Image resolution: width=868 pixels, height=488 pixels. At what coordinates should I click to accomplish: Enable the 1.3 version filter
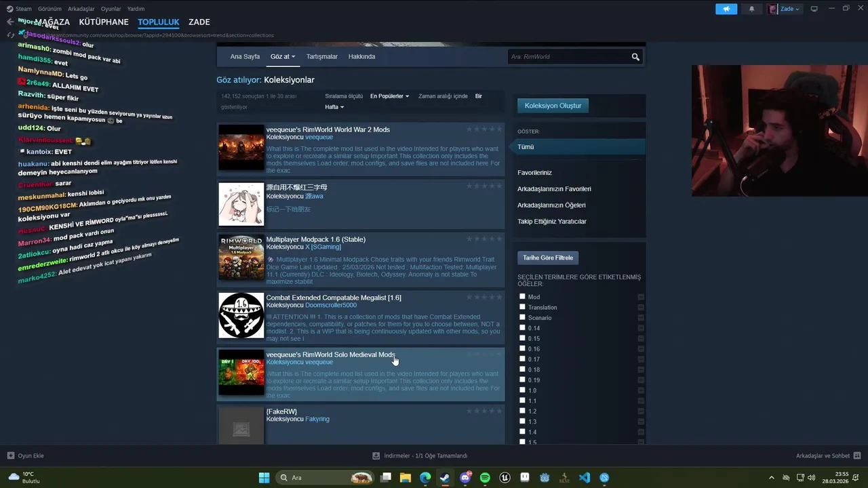tap(522, 421)
